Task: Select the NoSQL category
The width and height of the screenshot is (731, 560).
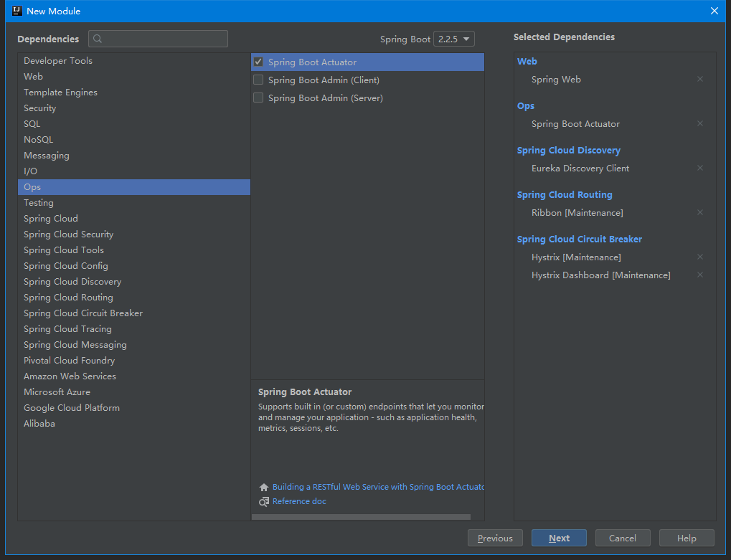Action: click(134, 140)
